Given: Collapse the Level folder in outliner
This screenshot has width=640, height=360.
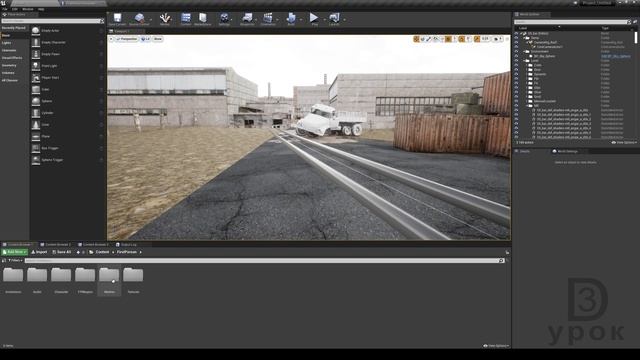Looking at the screenshot, I should coord(525,60).
